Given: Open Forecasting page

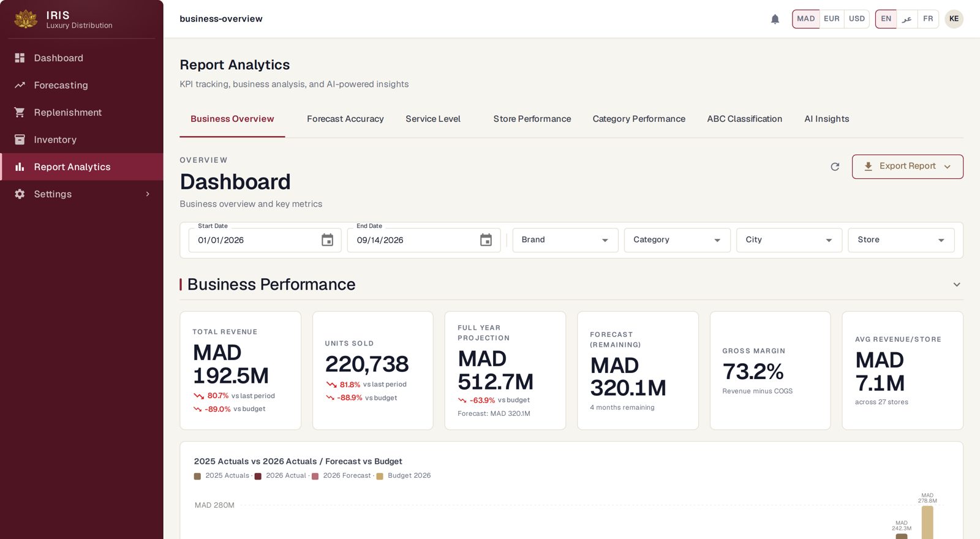Looking at the screenshot, I should coord(82,85).
